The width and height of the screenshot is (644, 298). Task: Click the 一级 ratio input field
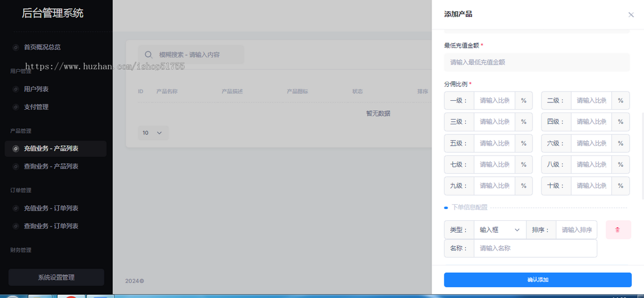pyautogui.click(x=494, y=100)
